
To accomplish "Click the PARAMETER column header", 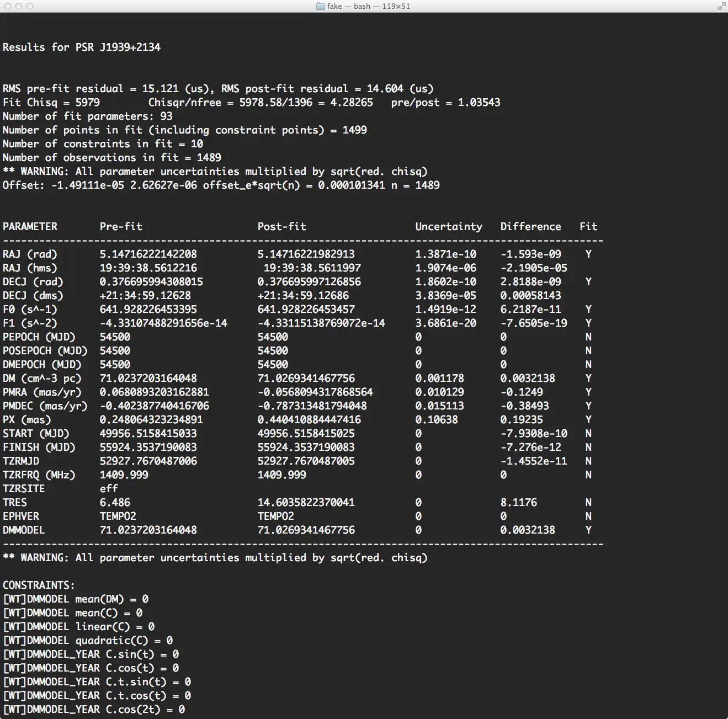I will click(x=30, y=227).
